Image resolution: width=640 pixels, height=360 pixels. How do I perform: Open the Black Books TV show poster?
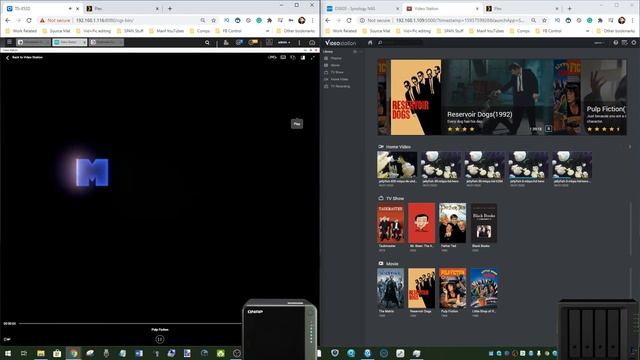(x=484, y=223)
